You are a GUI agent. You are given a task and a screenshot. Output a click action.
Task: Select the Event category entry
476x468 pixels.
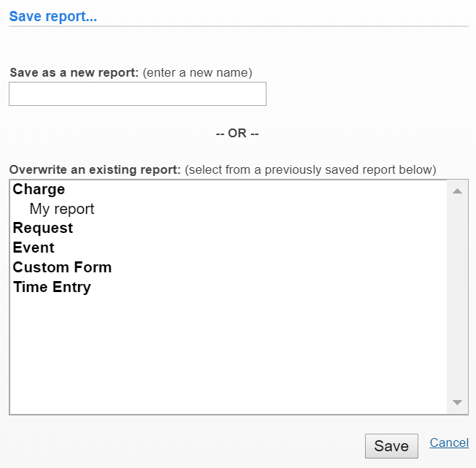[x=34, y=248]
